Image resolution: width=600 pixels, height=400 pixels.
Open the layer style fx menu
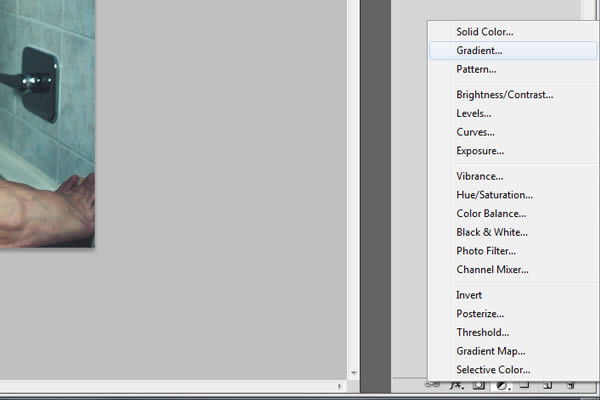pyautogui.click(x=456, y=384)
